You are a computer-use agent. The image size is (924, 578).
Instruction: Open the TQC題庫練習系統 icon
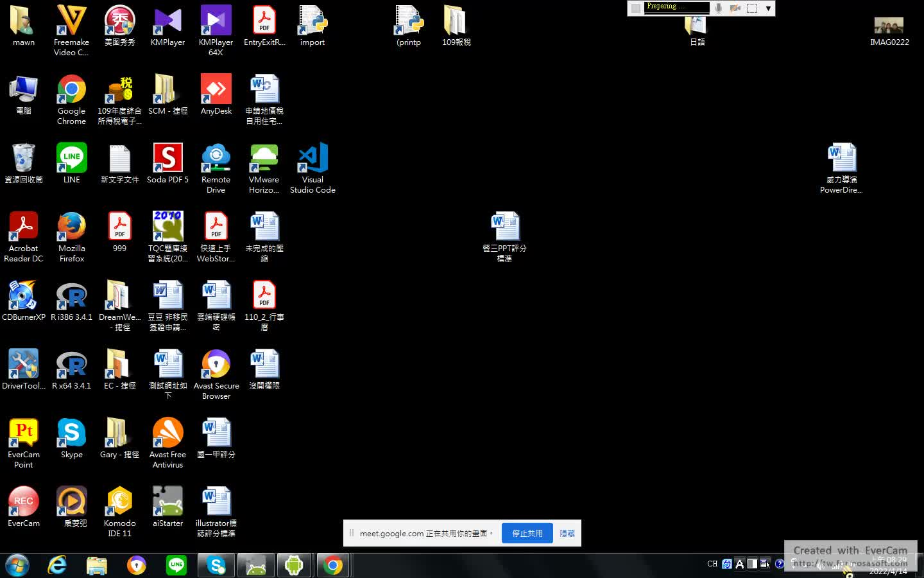click(x=167, y=236)
